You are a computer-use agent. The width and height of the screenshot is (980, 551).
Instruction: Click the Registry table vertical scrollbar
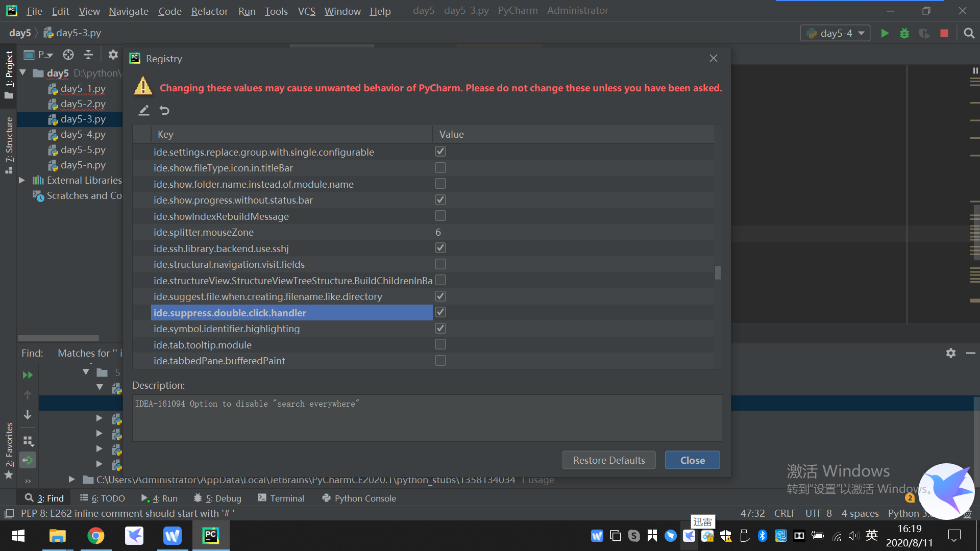point(718,272)
